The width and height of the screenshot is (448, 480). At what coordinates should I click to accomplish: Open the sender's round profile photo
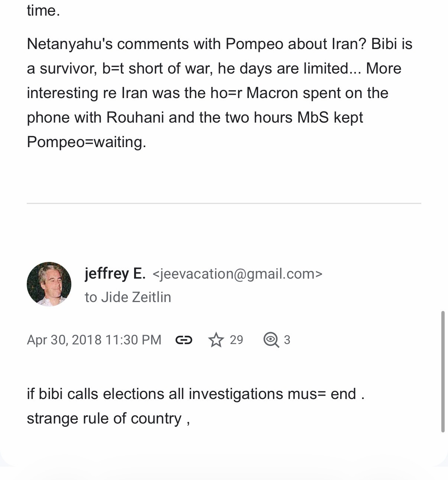49,284
